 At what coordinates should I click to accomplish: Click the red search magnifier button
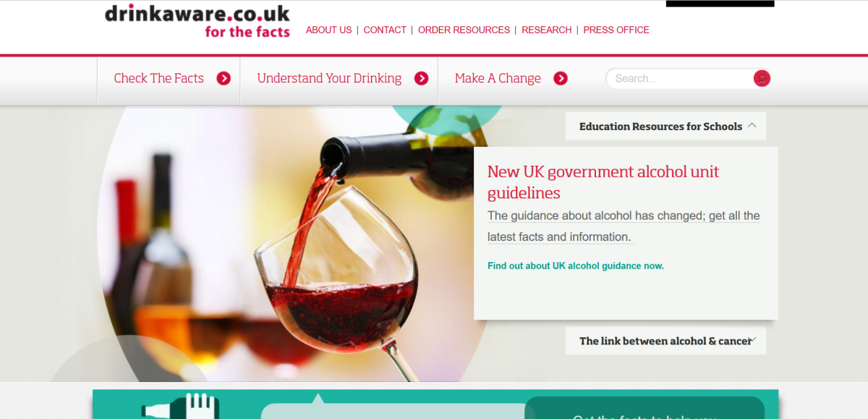pos(762,78)
